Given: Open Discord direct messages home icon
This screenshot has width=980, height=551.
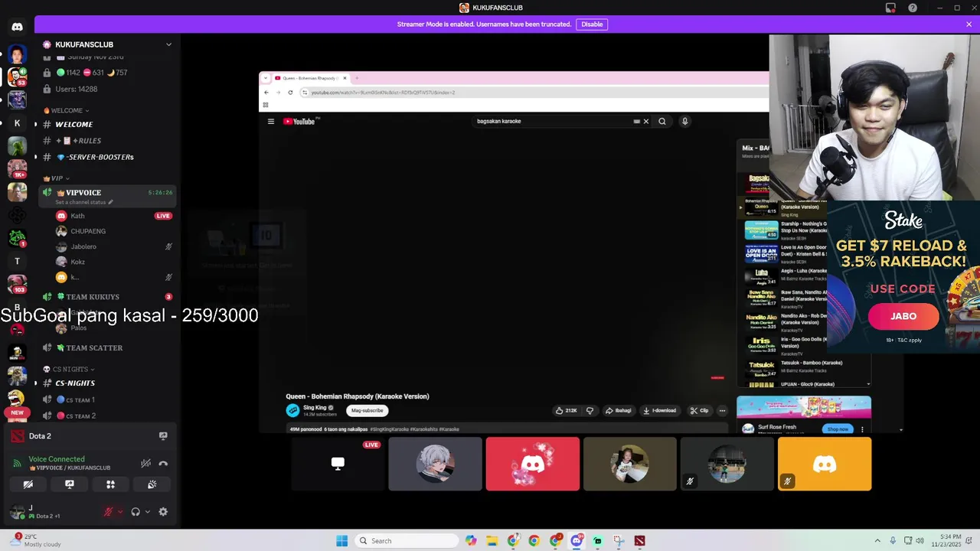Looking at the screenshot, I should 17,27.
